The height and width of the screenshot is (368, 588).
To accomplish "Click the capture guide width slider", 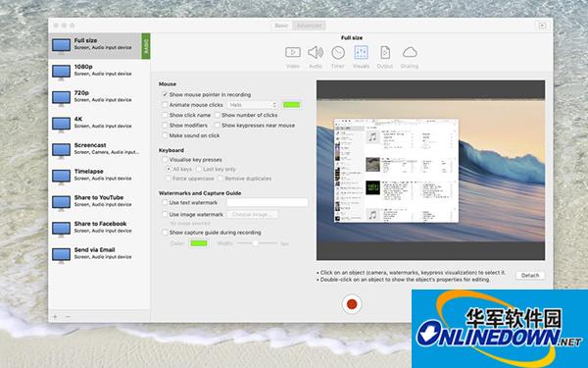I will point(257,243).
